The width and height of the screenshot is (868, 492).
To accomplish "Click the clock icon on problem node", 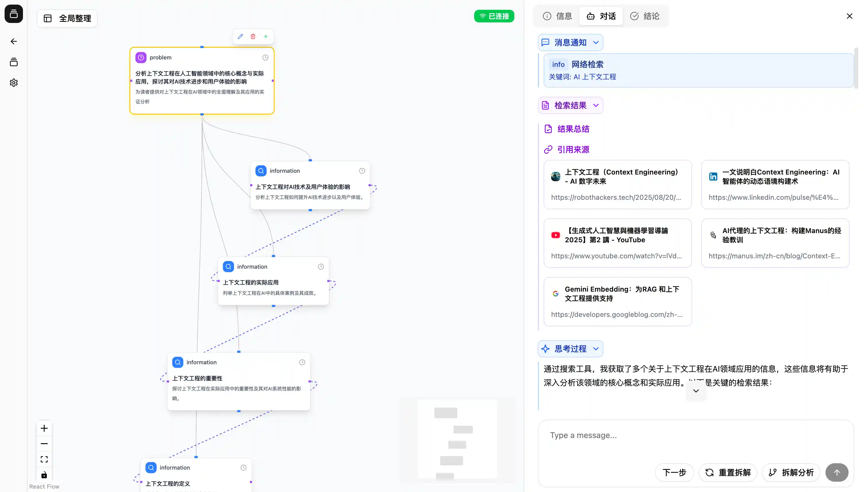I will (x=265, y=57).
